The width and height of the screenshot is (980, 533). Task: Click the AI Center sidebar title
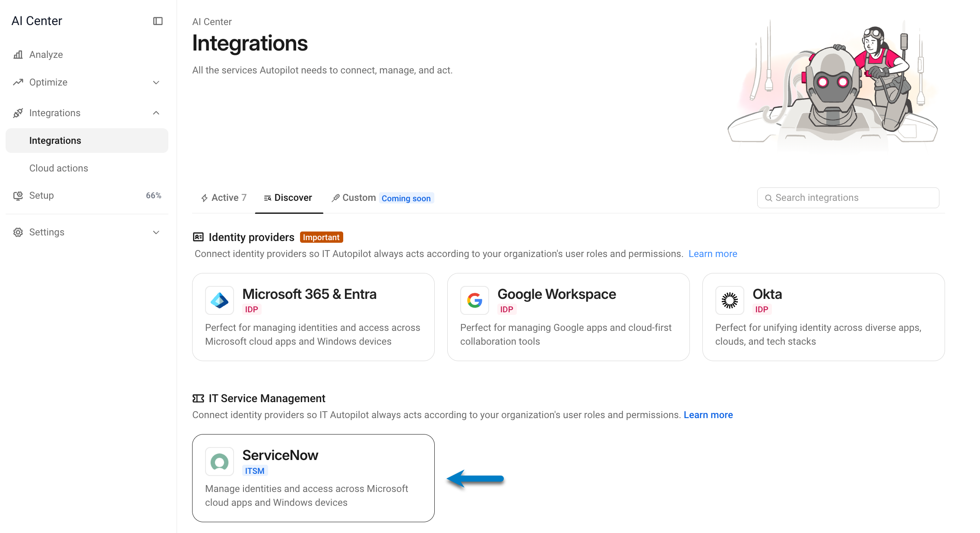tap(37, 21)
